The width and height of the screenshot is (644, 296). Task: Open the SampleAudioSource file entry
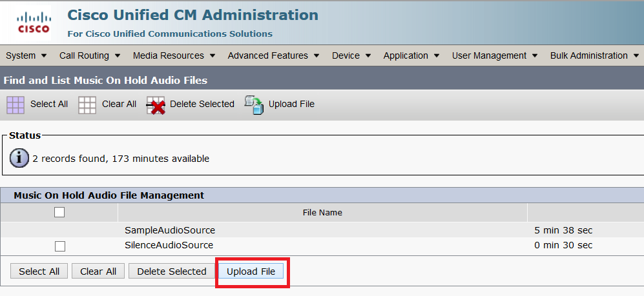pyautogui.click(x=170, y=230)
